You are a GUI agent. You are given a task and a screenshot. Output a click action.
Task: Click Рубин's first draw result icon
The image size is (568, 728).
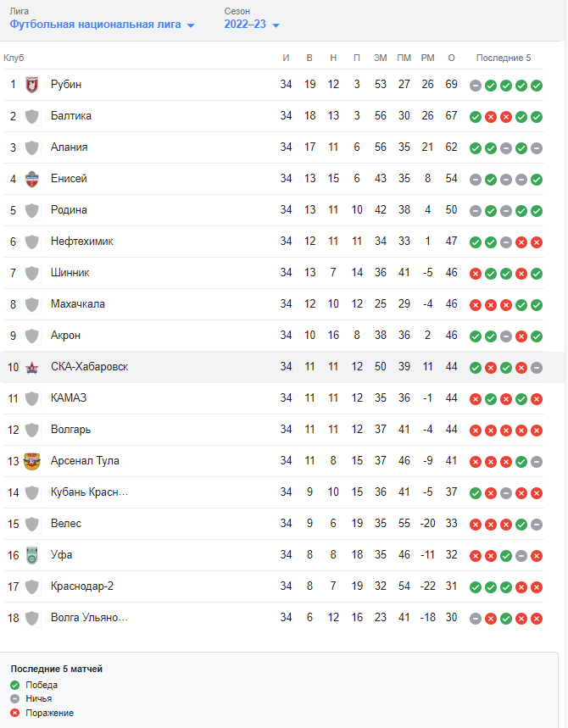click(x=475, y=86)
